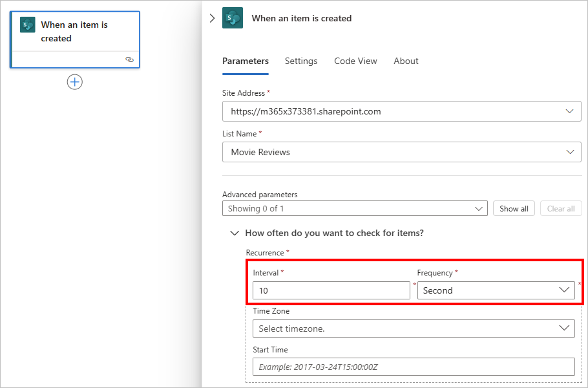Collapse the details pane with the chevron
Screen dimensions: 588x388
213,18
